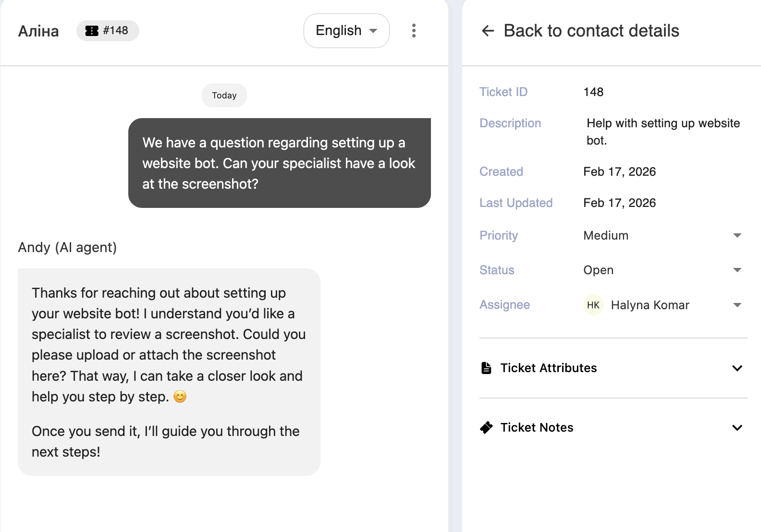Image resolution: width=761 pixels, height=532 pixels.
Task: Click the #148 ticket badge
Action: (108, 31)
